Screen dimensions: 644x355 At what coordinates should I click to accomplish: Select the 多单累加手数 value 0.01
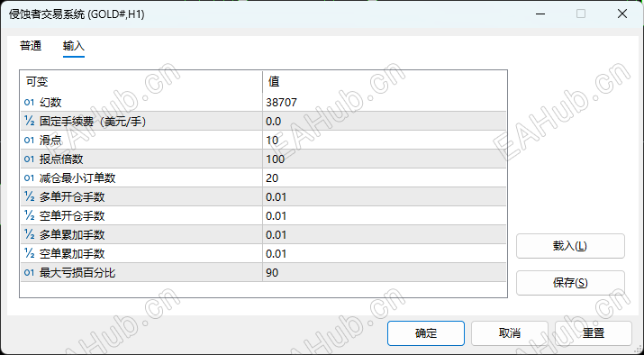click(x=276, y=234)
